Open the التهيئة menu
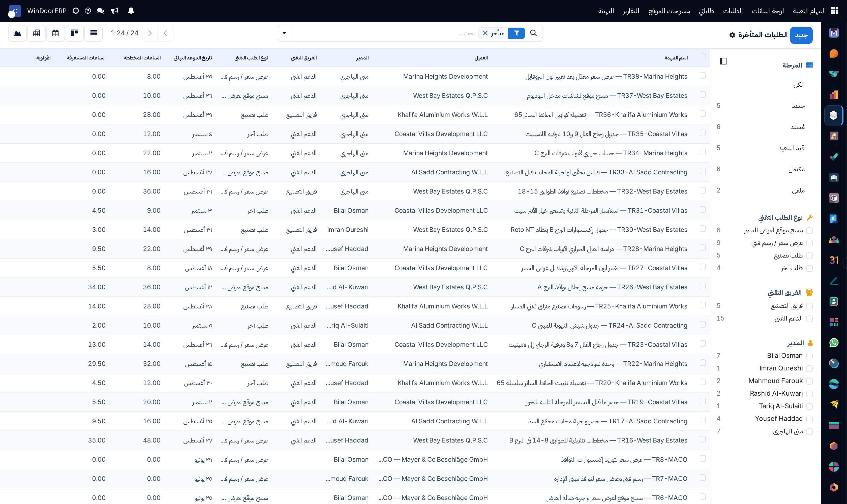The width and height of the screenshot is (847, 504). (606, 11)
